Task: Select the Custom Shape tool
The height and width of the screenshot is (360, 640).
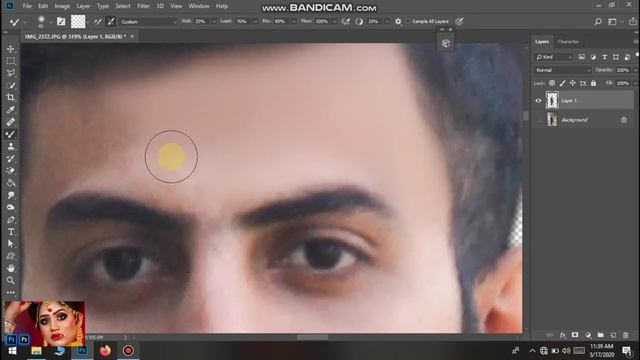Action: click(x=11, y=256)
